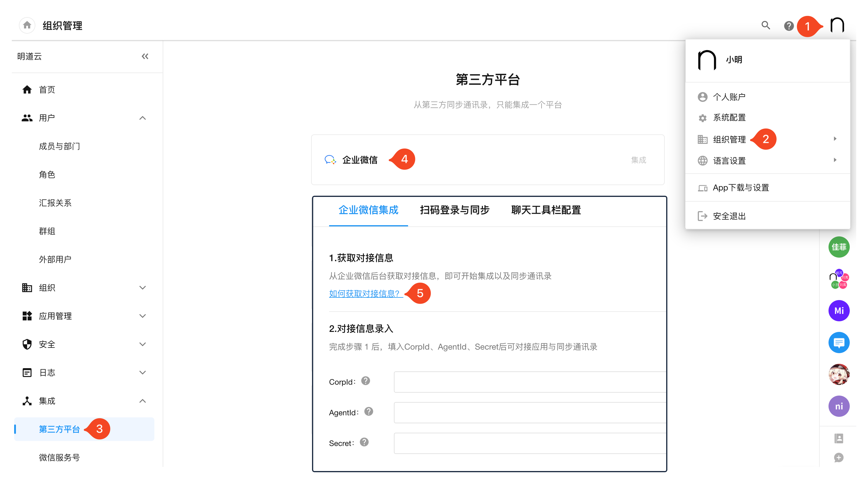Expand the 安全 sidebar section
Image resolution: width=868 pixels, height=484 pixels.
143,344
